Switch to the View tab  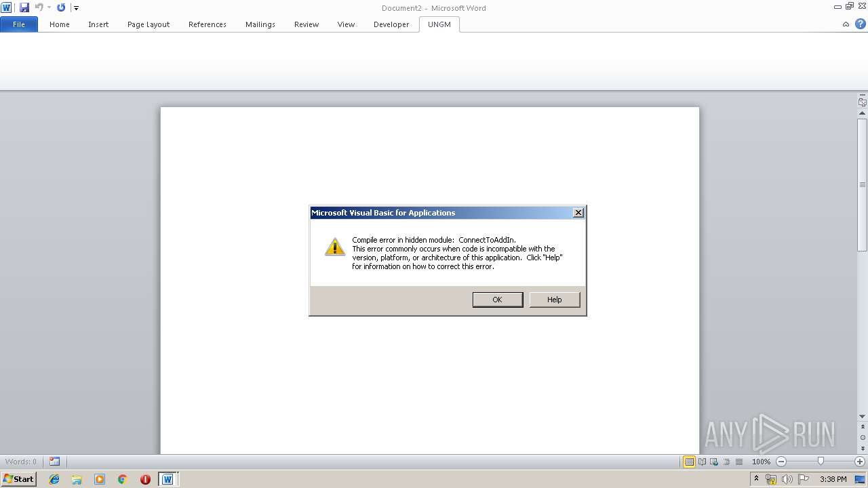tap(347, 24)
